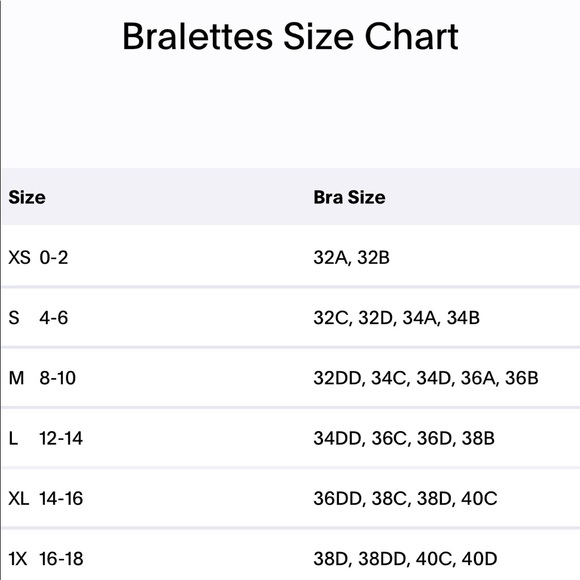
Task: Select the Bra Size column header
Action: point(349,197)
